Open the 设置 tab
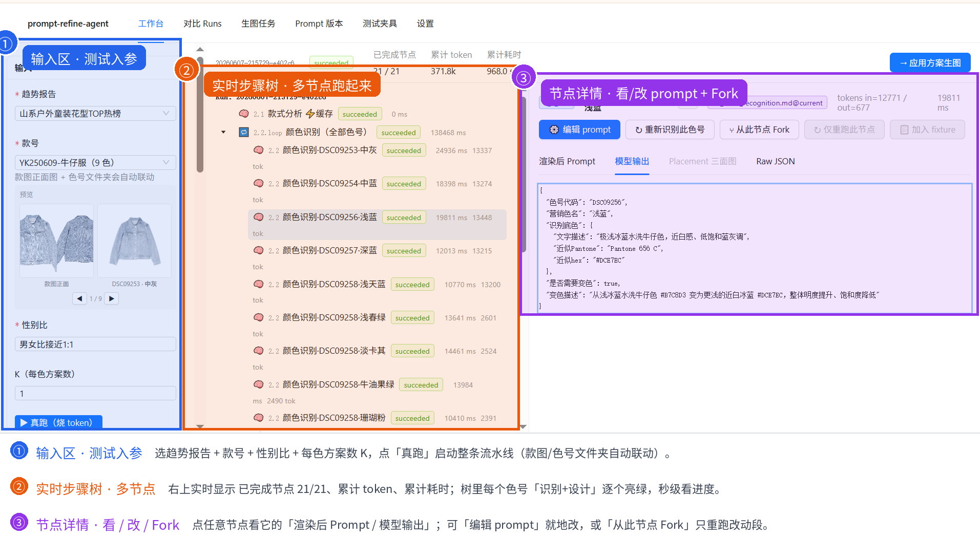This screenshot has width=980, height=560. (x=425, y=24)
